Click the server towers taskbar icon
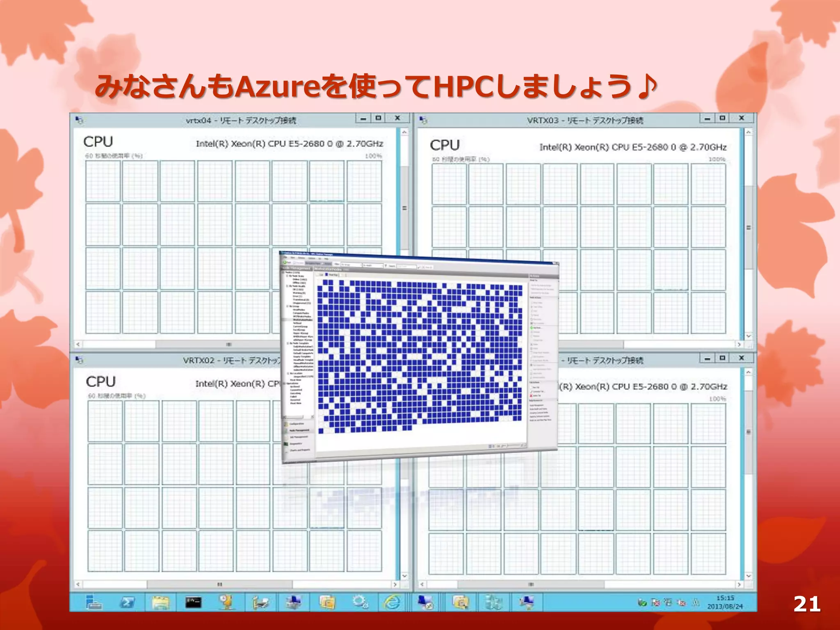The height and width of the screenshot is (630, 840). (493, 602)
